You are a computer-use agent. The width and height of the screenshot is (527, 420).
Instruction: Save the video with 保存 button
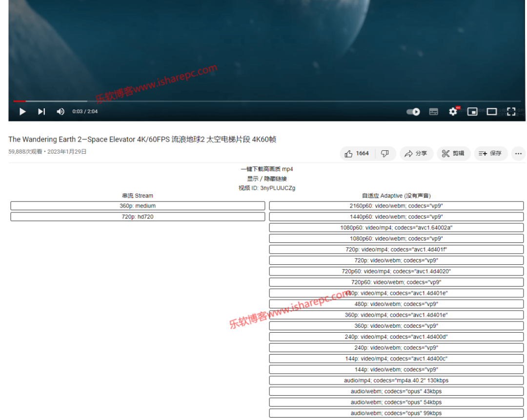tap(490, 154)
